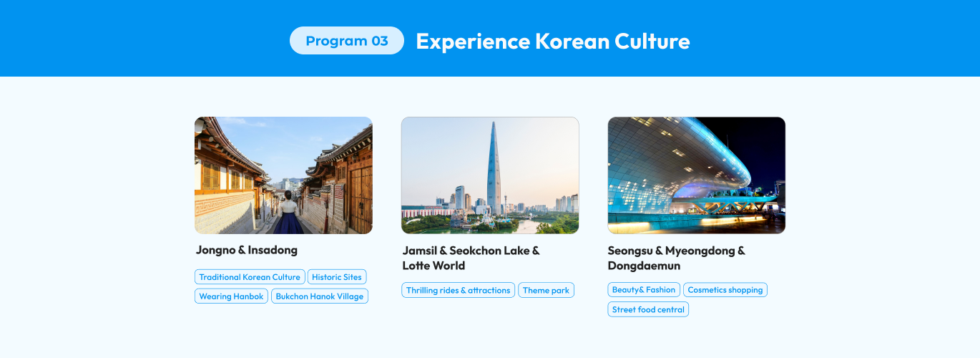Select the Thrilling rides & attractions tag
Screen dimensions: 980x358
click(x=458, y=290)
